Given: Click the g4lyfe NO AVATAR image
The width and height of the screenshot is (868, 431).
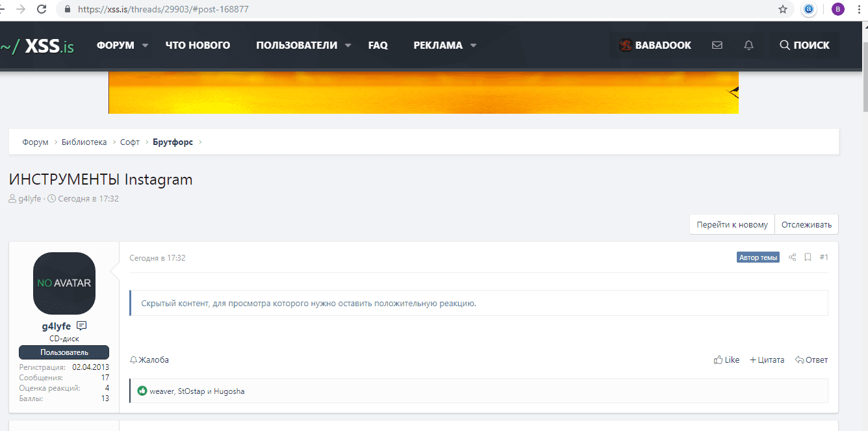Looking at the screenshot, I should (64, 283).
